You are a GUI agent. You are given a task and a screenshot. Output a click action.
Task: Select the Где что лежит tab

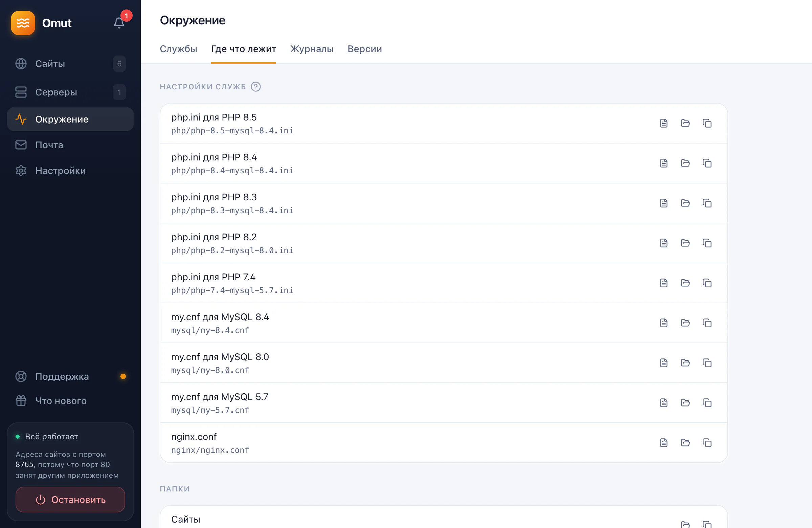(x=244, y=49)
